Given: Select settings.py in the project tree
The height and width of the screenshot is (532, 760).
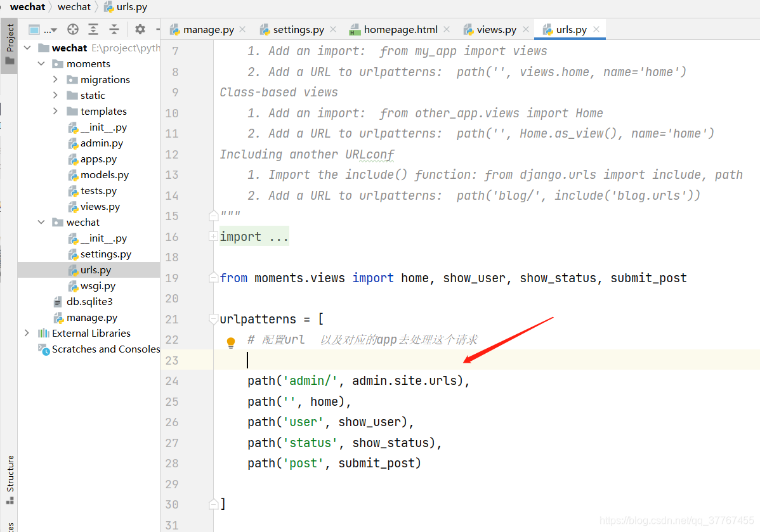Looking at the screenshot, I should tap(106, 254).
